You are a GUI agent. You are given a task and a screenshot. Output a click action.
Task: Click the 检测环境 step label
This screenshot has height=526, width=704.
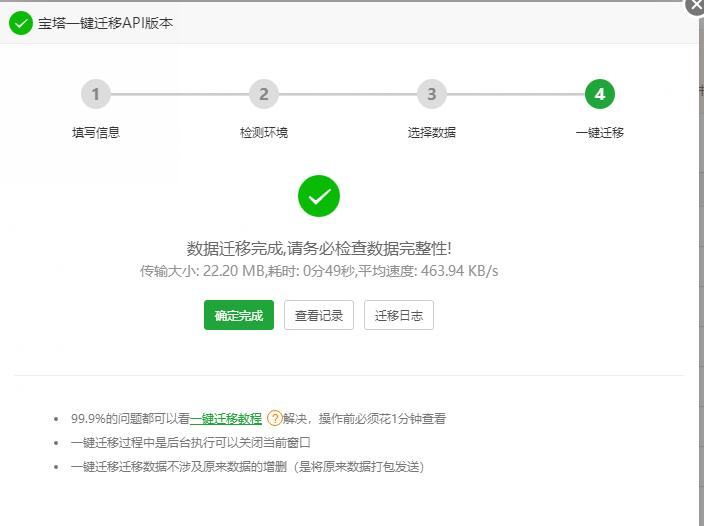tap(264, 132)
